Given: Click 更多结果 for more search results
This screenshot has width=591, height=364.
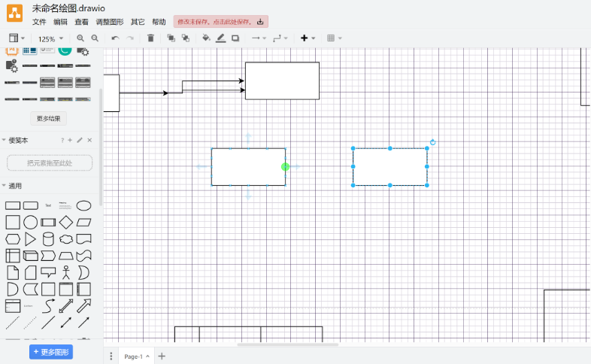Looking at the screenshot, I should click(49, 119).
